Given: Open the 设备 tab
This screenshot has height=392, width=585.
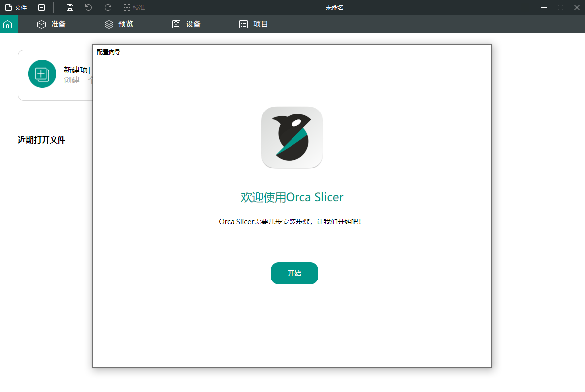Looking at the screenshot, I should (x=186, y=24).
